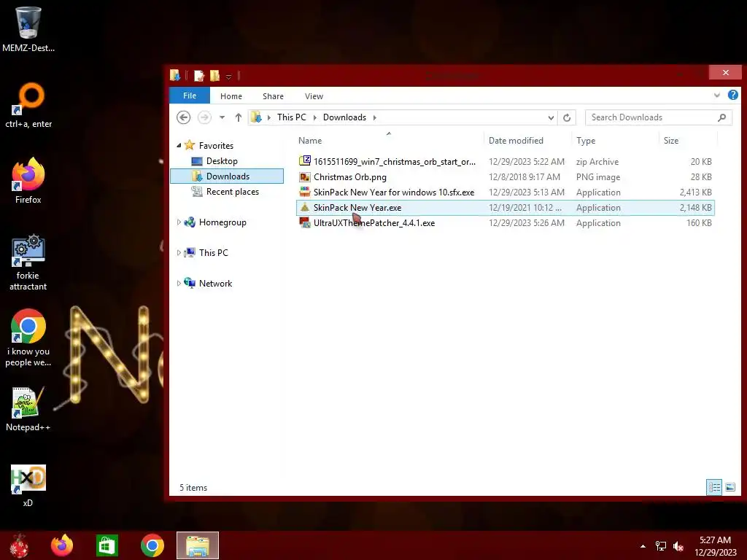This screenshot has width=747, height=560.
Task: Select UltraUXThemePatcher_4.4.1.exe
Action: (505, 223)
